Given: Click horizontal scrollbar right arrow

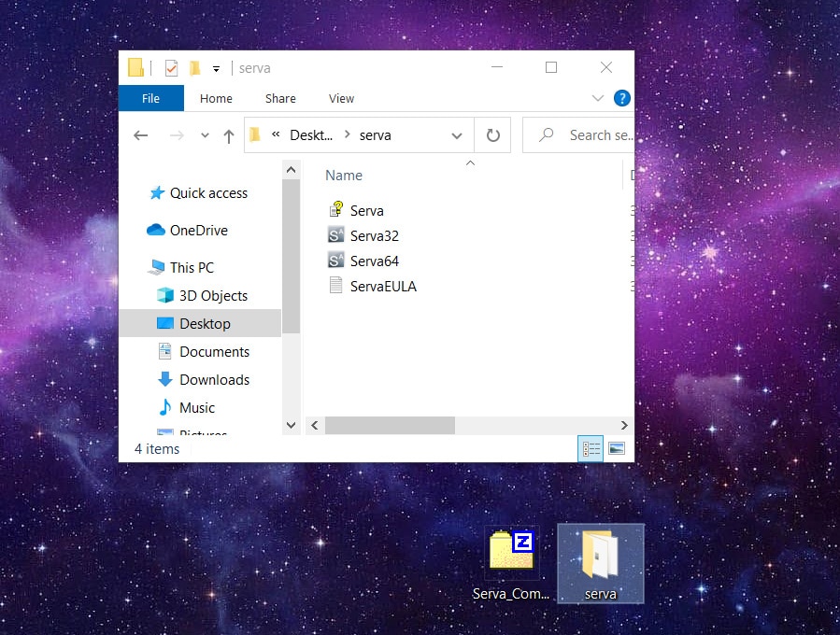Looking at the screenshot, I should 624,426.
